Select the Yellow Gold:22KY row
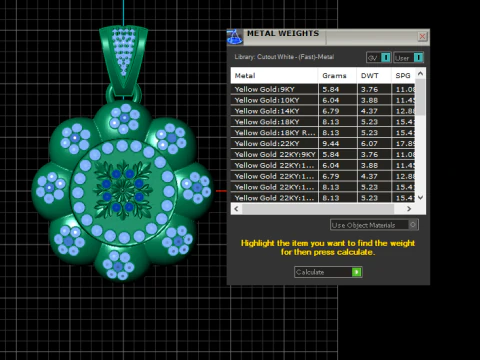 [x=323, y=144]
